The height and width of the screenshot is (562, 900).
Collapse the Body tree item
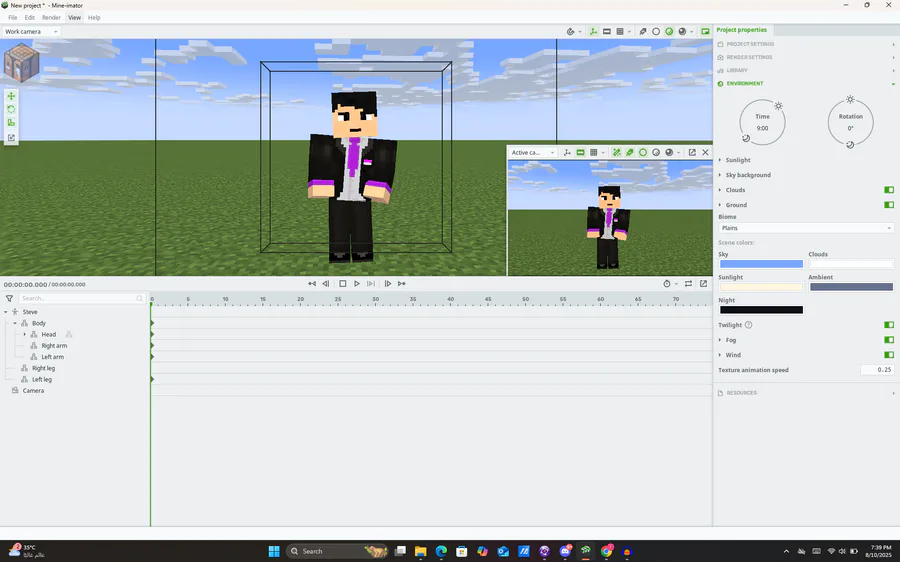click(x=15, y=323)
